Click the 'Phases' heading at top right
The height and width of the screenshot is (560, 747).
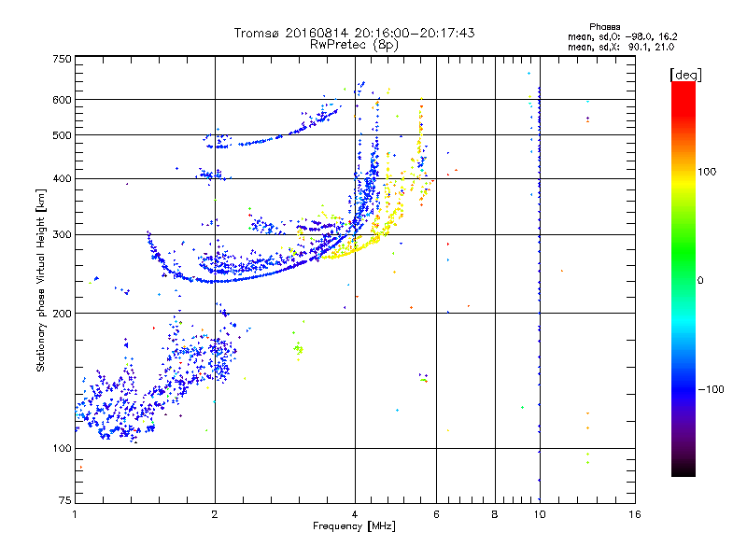tap(604, 27)
